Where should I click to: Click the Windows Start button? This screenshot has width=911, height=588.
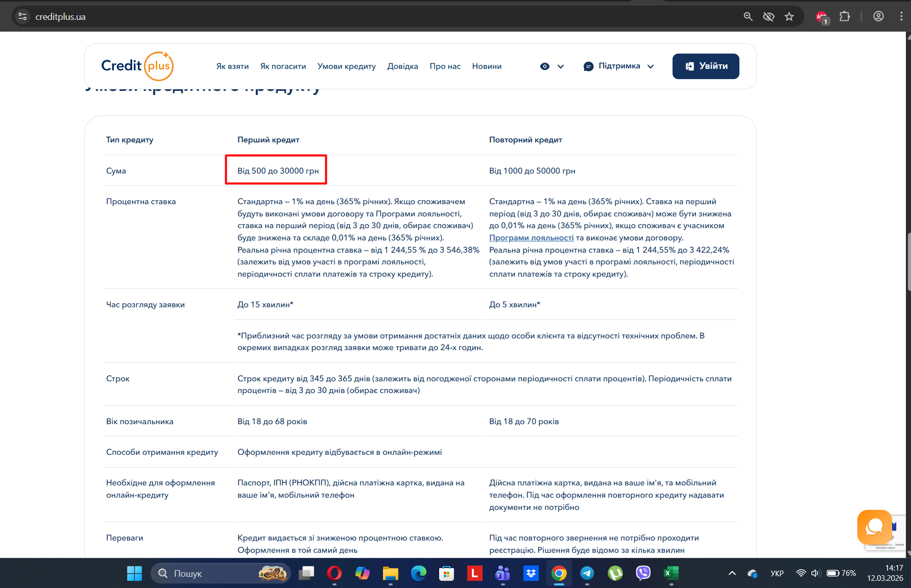[x=134, y=573]
